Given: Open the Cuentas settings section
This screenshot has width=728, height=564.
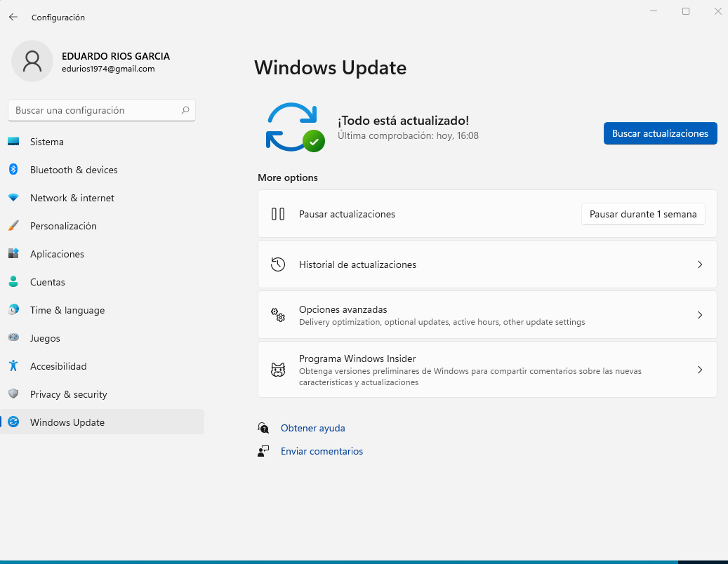Looking at the screenshot, I should tap(48, 282).
